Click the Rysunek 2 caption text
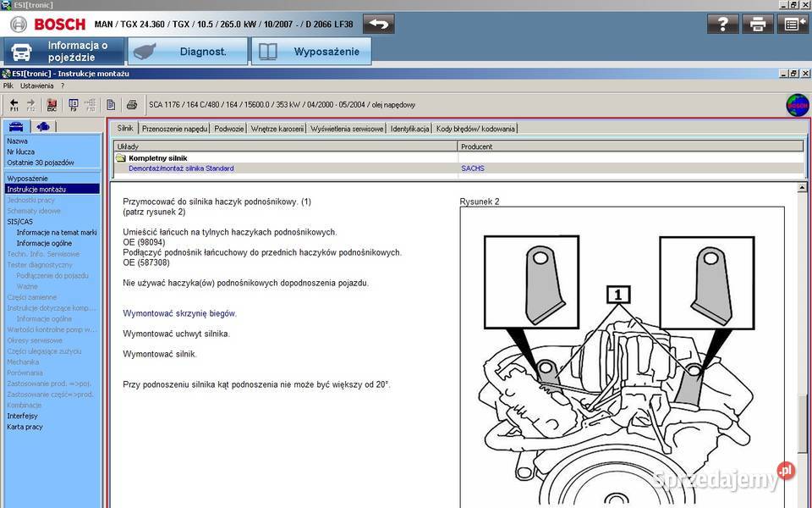This screenshot has height=508, width=812. [480, 202]
